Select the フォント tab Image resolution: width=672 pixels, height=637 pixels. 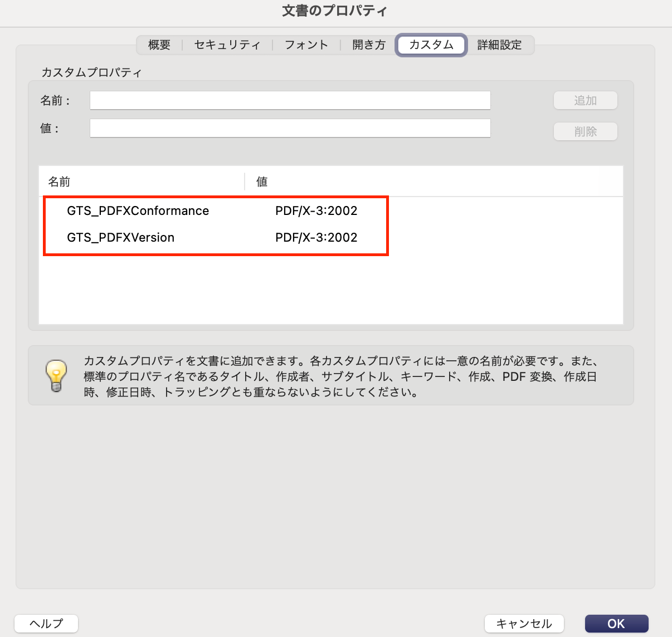click(306, 45)
